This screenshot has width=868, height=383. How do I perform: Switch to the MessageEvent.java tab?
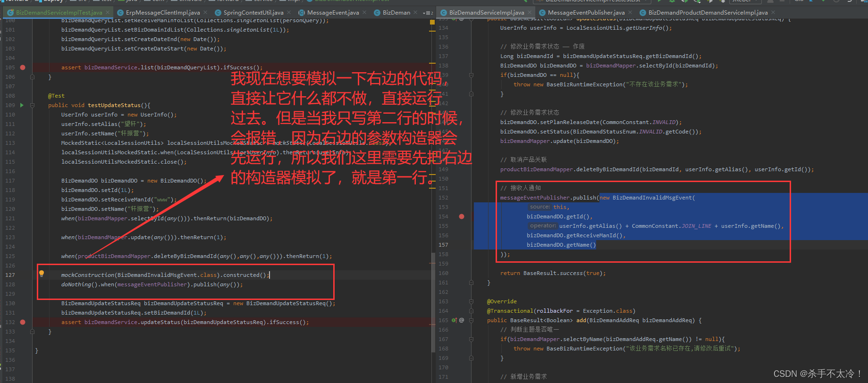(x=333, y=13)
